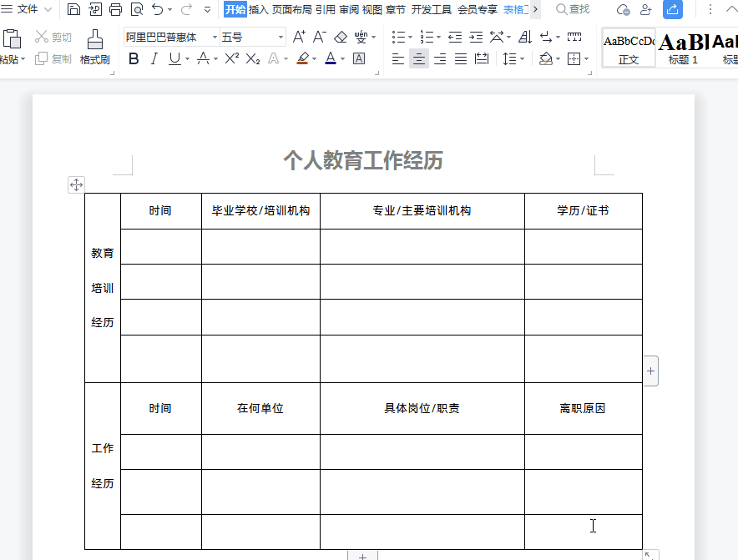Open the 文件 file menu
Image resolution: width=738 pixels, height=560 pixels.
pyautogui.click(x=27, y=9)
